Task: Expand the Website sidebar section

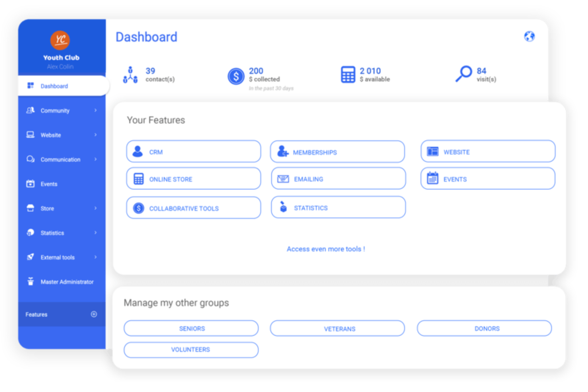Action: pos(50,135)
